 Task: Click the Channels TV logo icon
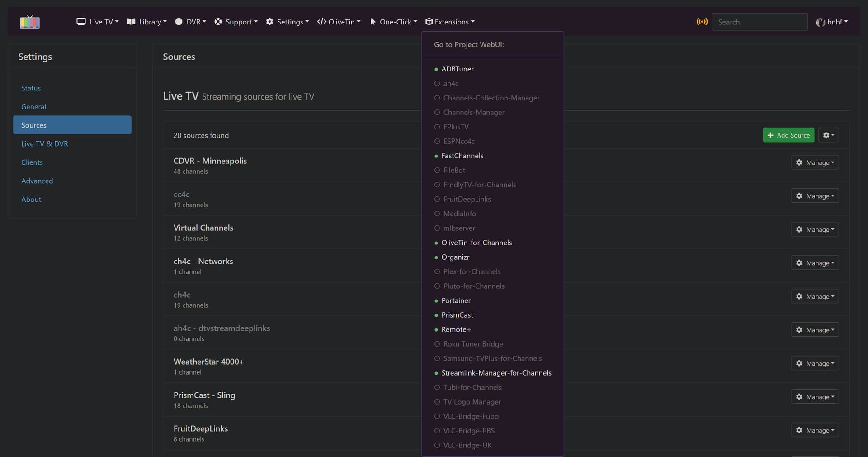click(30, 22)
